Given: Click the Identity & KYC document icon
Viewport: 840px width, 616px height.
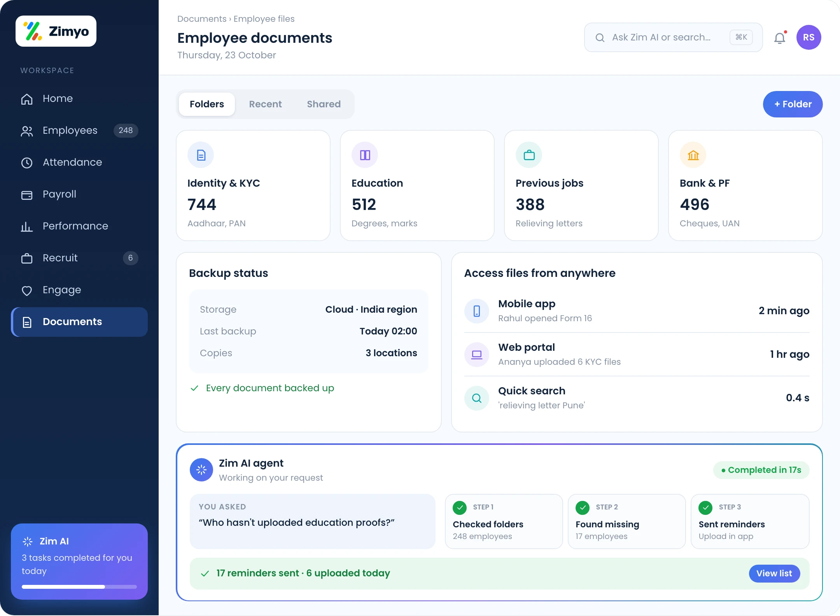Looking at the screenshot, I should pyautogui.click(x=201, y=155).
